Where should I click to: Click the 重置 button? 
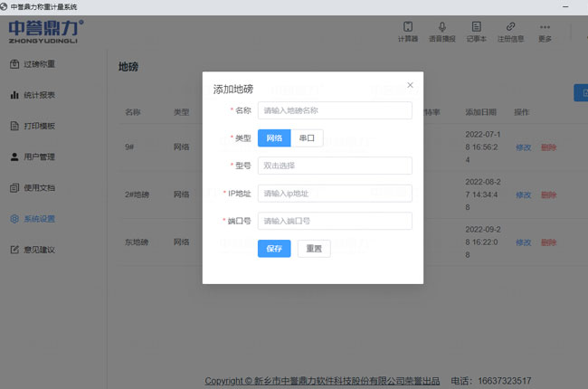(x=314, y=249)
